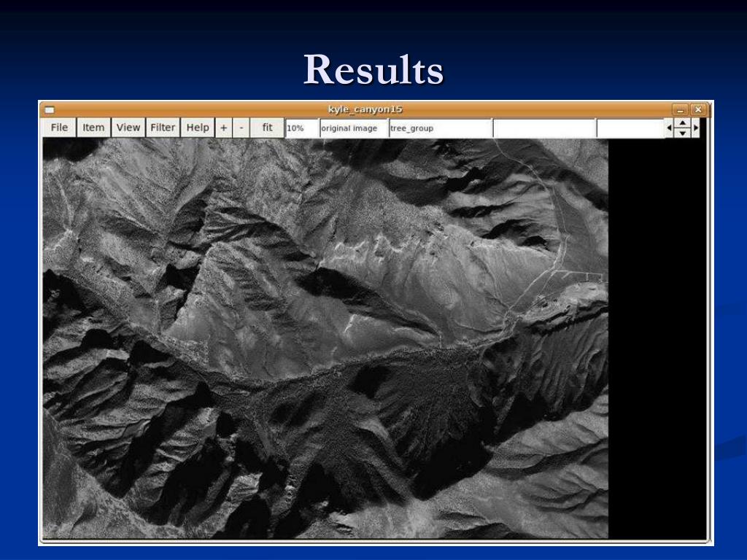
Task: Pan left using the left arrow
Action: [x=669, y=128]
